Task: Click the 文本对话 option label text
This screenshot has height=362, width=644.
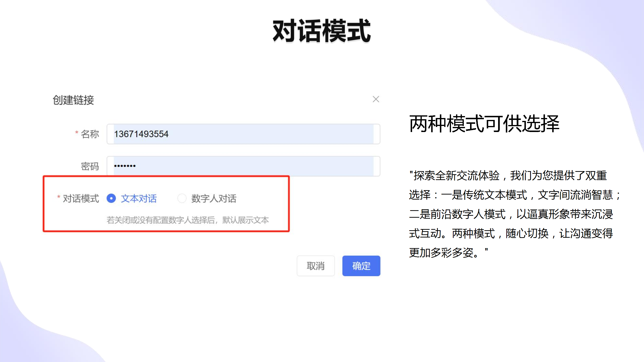Action: (139, 198)
